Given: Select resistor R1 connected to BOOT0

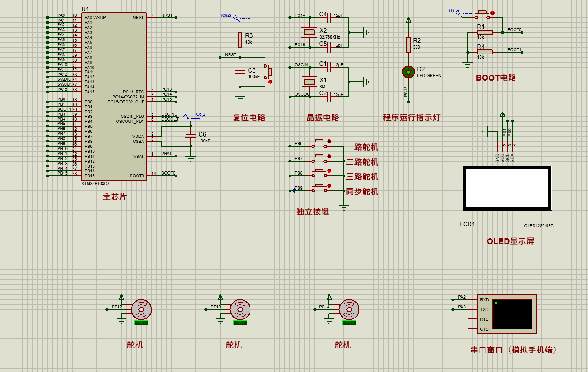Looking at the screenshot, I should 485,32.
